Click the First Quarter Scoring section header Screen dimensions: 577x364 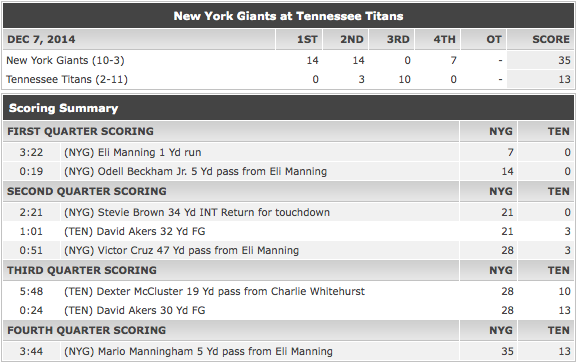[x=80, y=131]
